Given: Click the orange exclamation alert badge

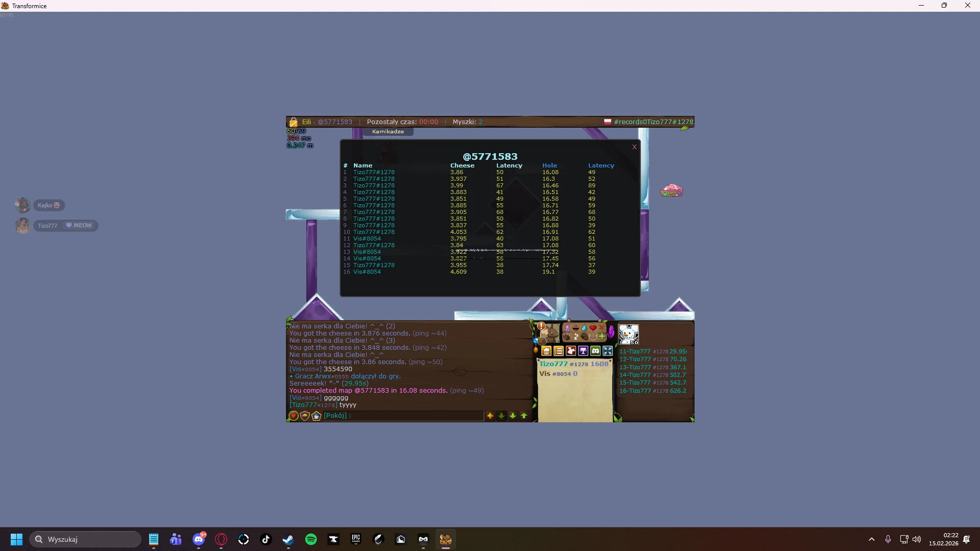Looking at the screenshot, I should (x=541, y=326).
